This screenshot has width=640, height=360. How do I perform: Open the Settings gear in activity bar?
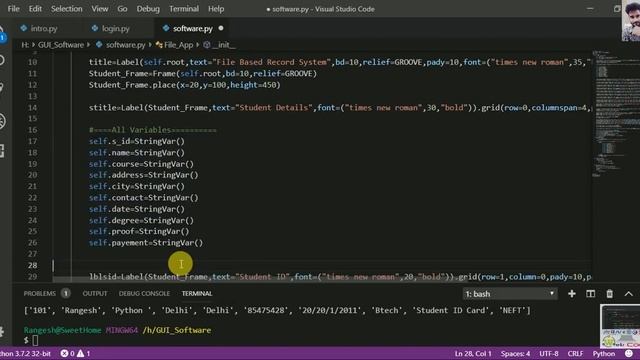[x=2, y=331]
